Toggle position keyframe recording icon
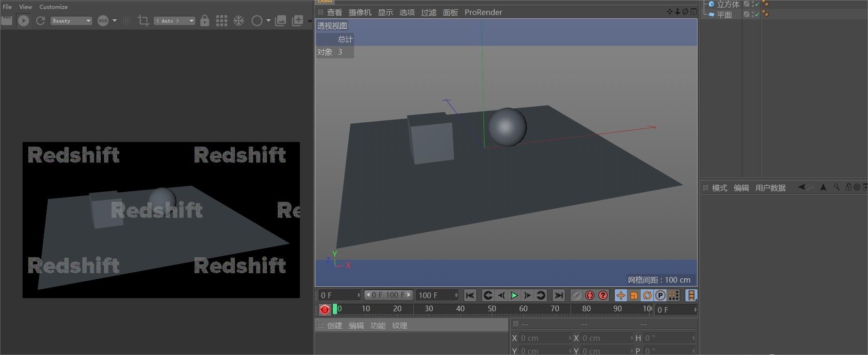This screenshot has width=868, height=355. [620, 295]
